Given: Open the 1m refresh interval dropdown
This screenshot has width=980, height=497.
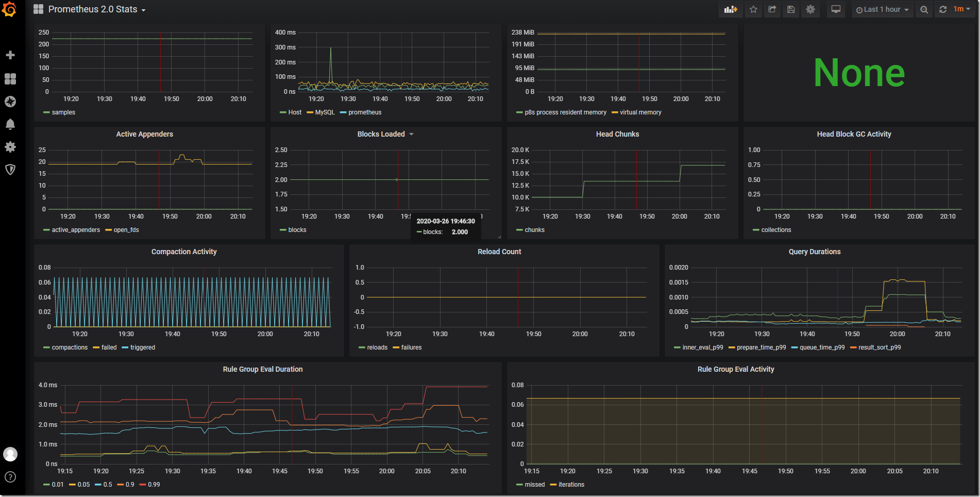Looking at the screenshot, I should [x=962, y=9].
